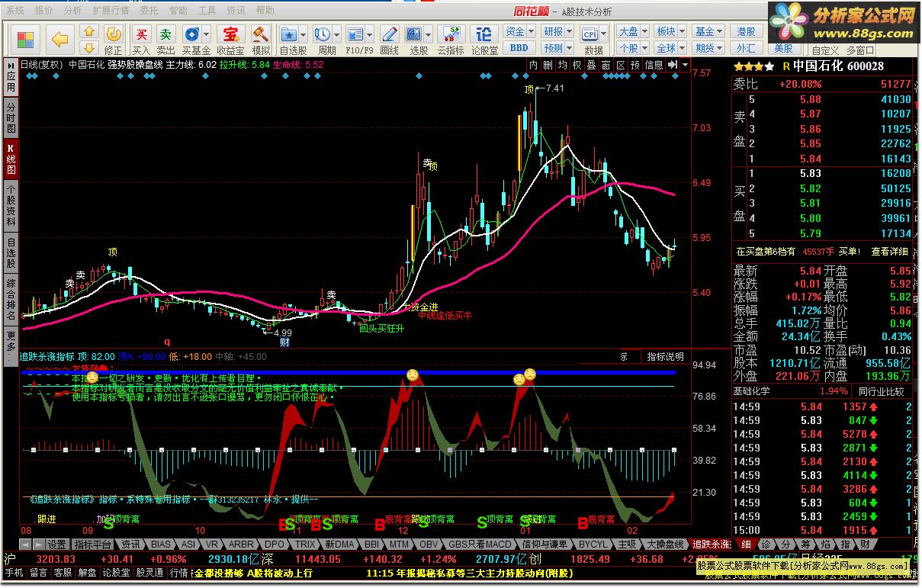Open the 报价 menu
The image size is (922, 588).
(44, 11)
